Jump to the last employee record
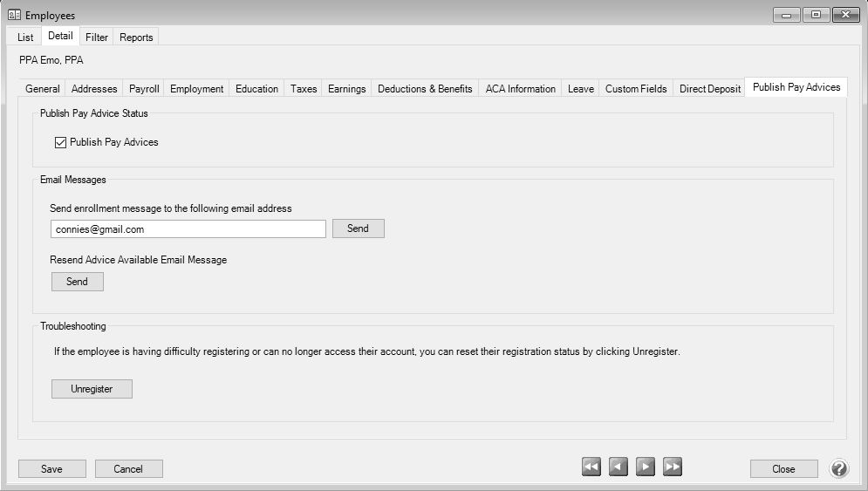Screen dimensions: 868x491 click(x=673, y=467)
